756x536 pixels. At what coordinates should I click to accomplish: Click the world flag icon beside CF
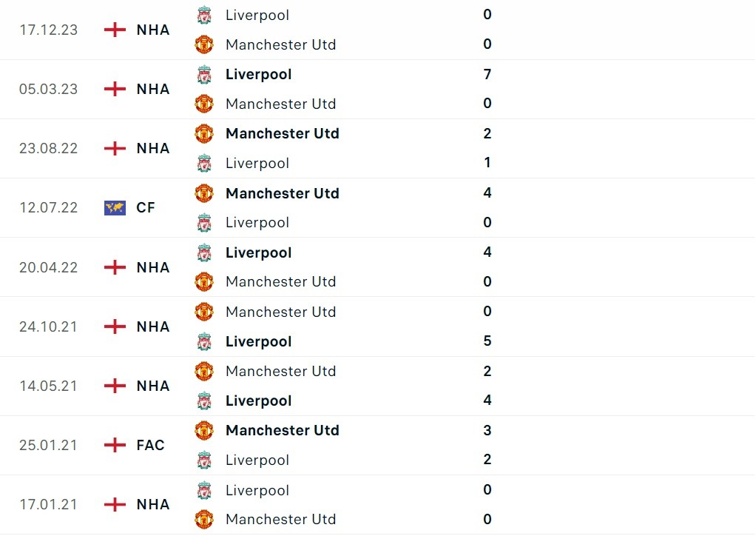coord(115,207)
